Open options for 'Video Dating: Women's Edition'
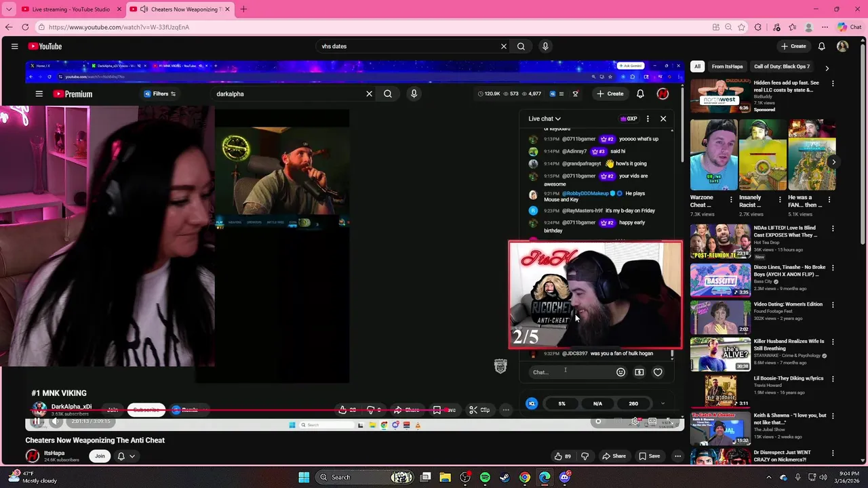 [833, 304]
